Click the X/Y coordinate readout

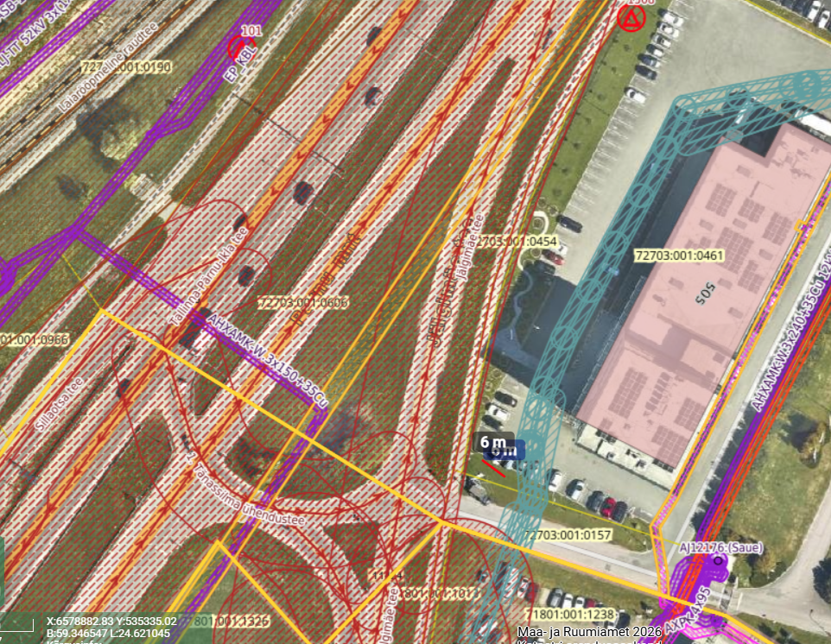111,621
